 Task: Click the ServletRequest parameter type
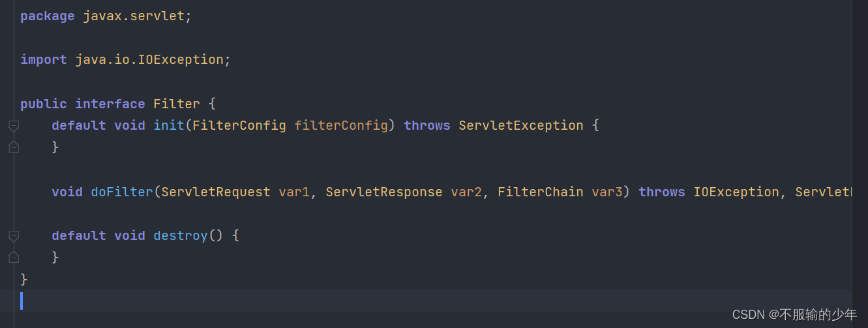[216, 192]
